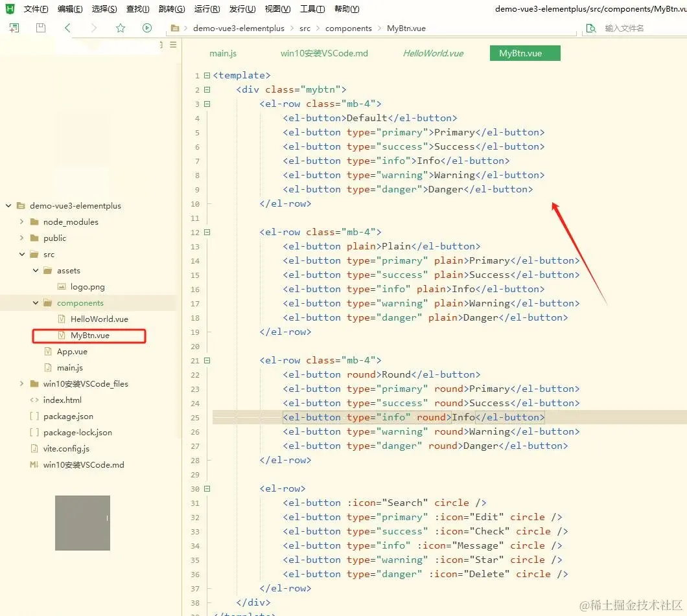Fold the template block at line 1

point(207,75)
